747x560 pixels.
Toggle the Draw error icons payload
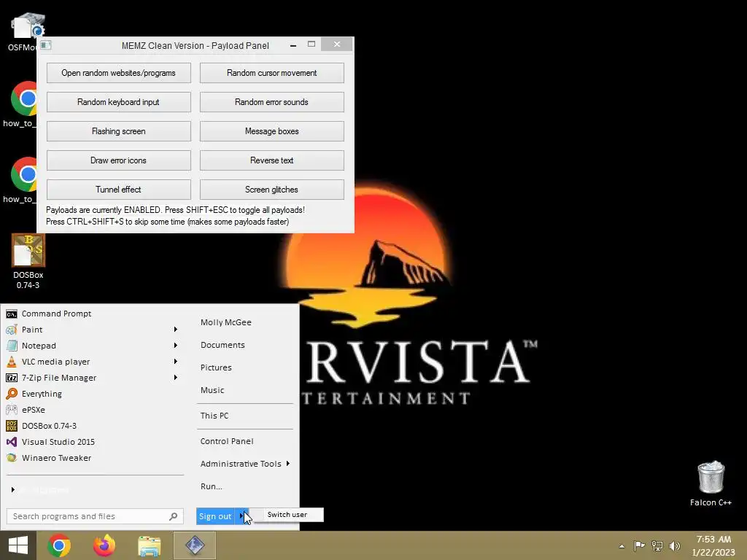click(119, 160)
